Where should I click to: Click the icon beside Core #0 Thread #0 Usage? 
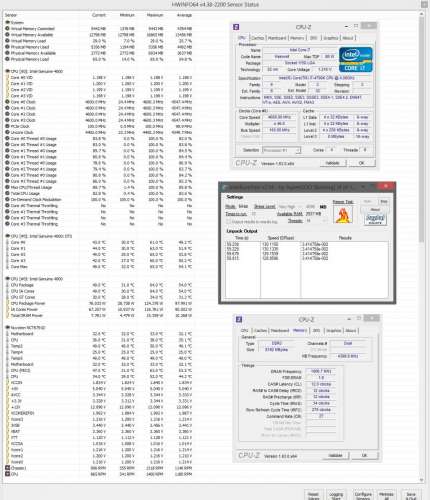pos(7,138)
